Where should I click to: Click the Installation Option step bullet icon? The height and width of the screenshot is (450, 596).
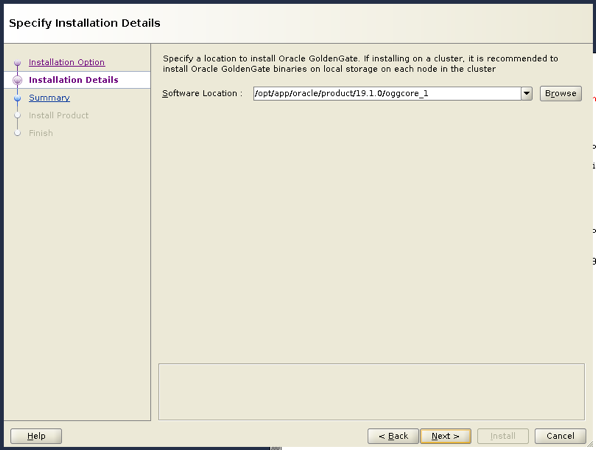point(17,62)
